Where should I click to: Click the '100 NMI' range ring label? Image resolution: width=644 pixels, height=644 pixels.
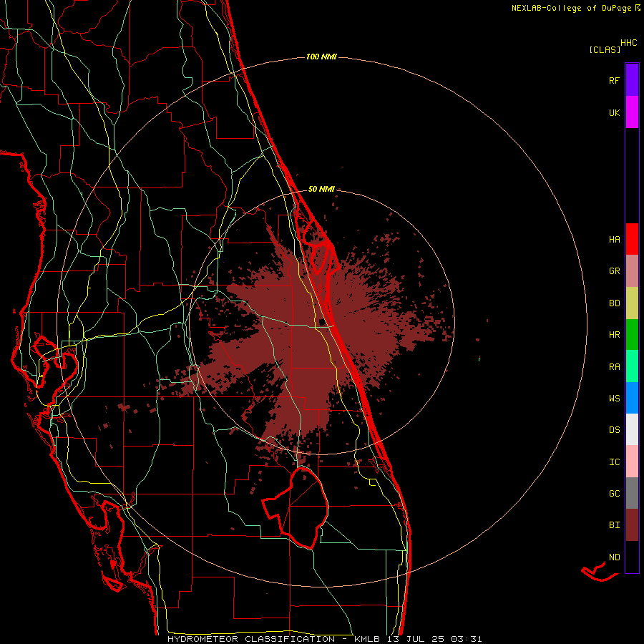[x=321, y=57]
